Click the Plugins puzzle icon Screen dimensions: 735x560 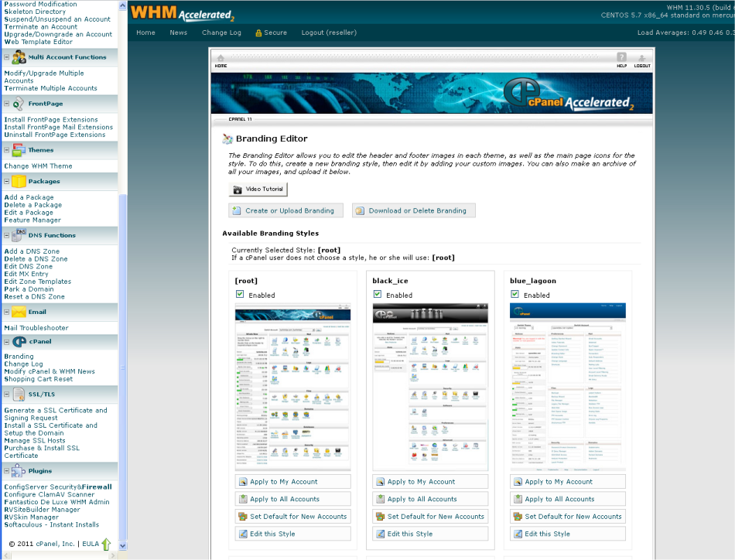click(x=19, y=471)
